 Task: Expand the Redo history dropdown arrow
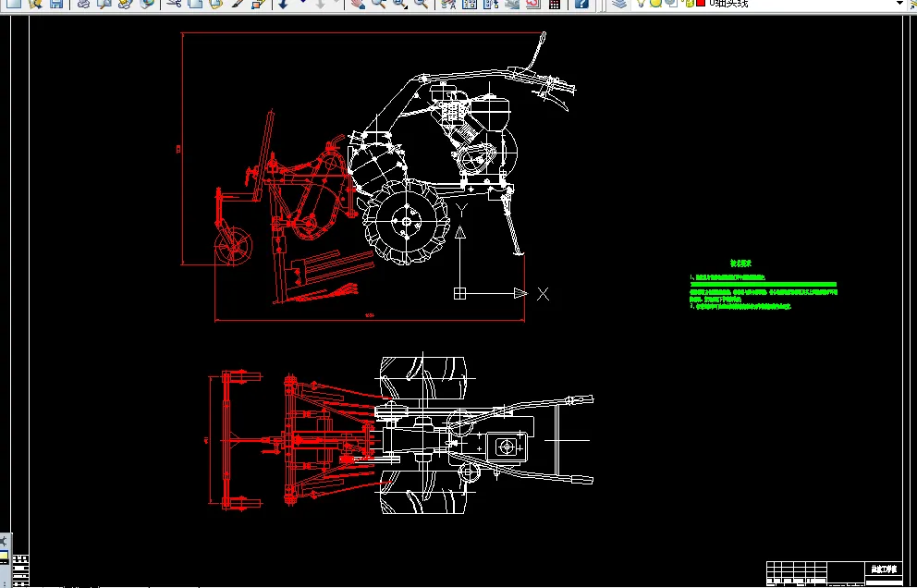336,3
